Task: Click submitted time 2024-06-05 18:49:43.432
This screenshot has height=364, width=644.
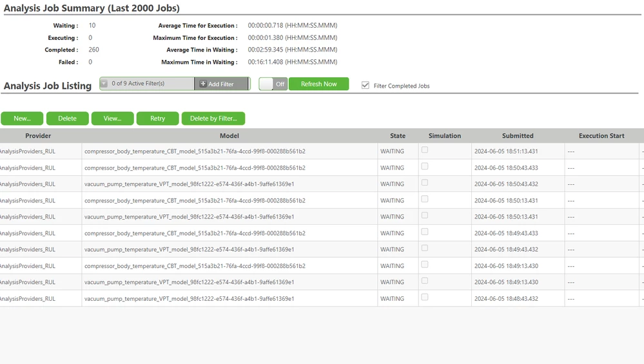Action: (x=506, y=249)
